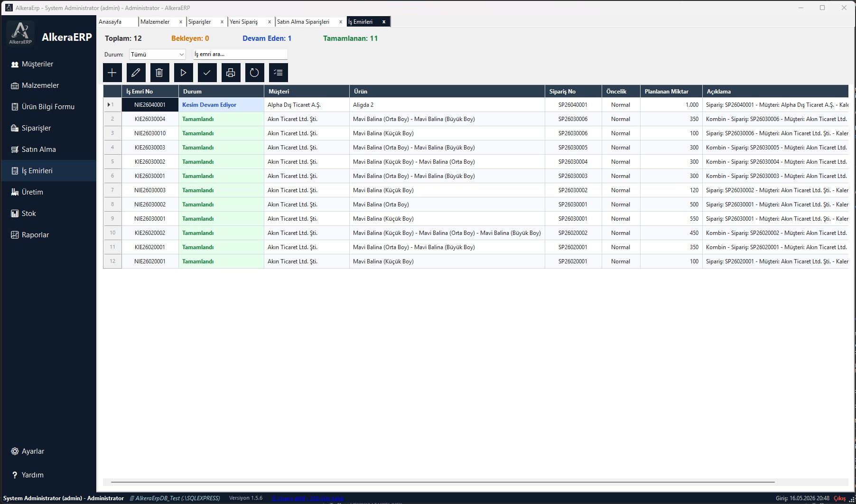Sort by Öncelik column header
Screen dimensions: 856x504
(x=621, y=92)
